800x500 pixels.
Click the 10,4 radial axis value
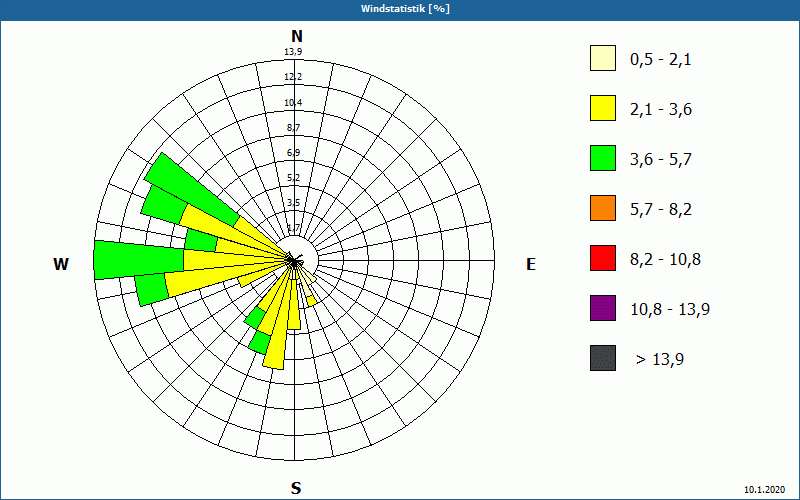[293, 103]
